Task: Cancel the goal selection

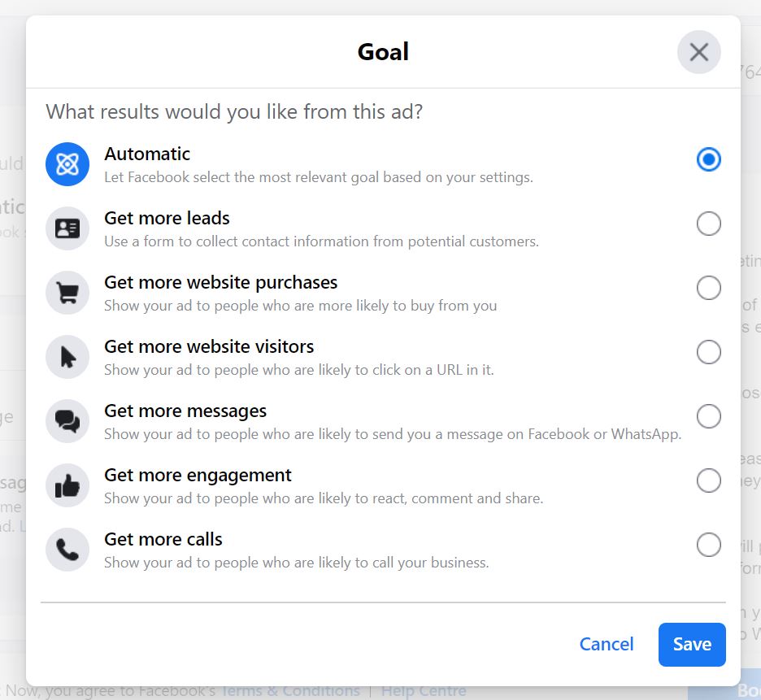Action: point(607,644)
